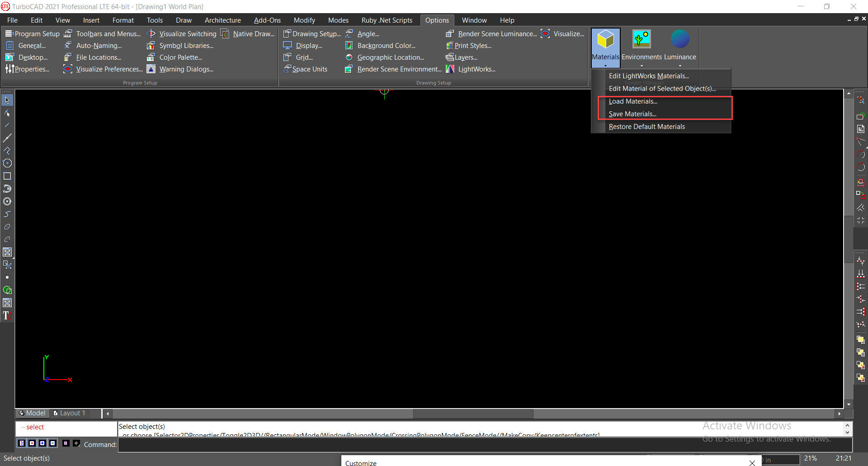
Task: Open Geographic Location settings
Action: tap(385, 57)
